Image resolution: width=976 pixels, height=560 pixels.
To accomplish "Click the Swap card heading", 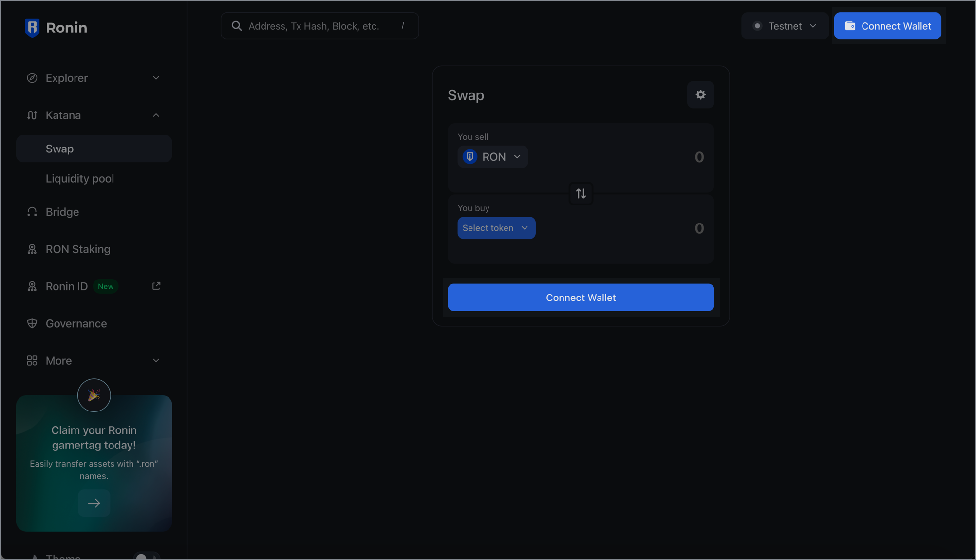I will [466, 95].
